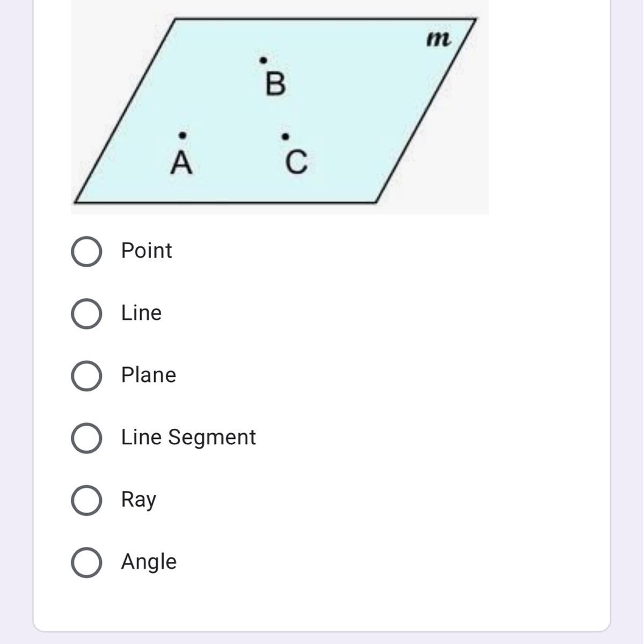
Task: Choose the Angle radio option
Action: pyautogui.click(x=86, y=562)
